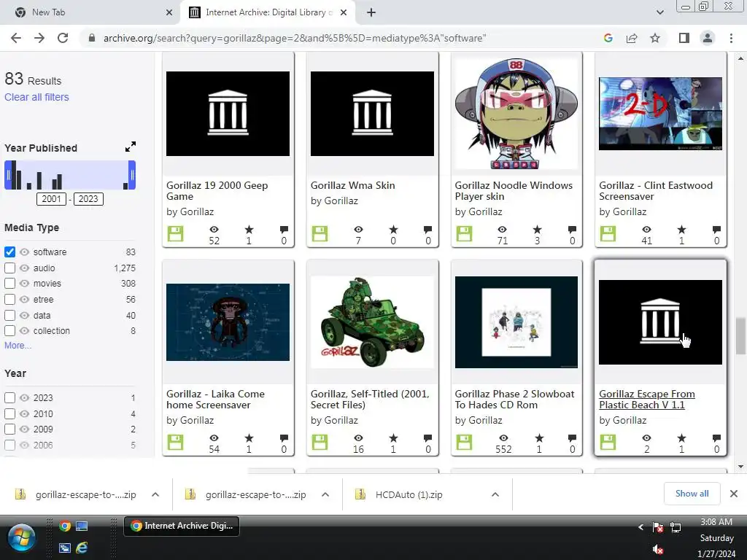Check the 2010 year filter
This screenshot has width=747, height=560.
[9, 414]
